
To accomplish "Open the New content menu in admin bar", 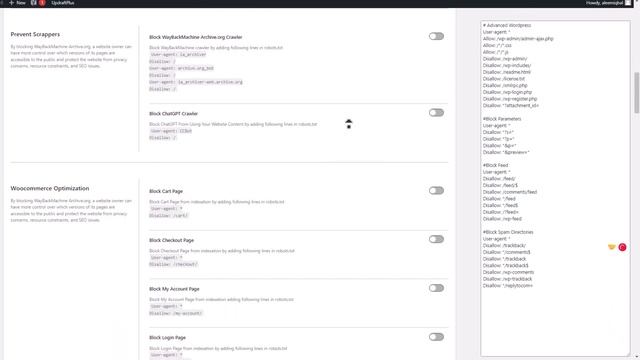I will 17,3.
